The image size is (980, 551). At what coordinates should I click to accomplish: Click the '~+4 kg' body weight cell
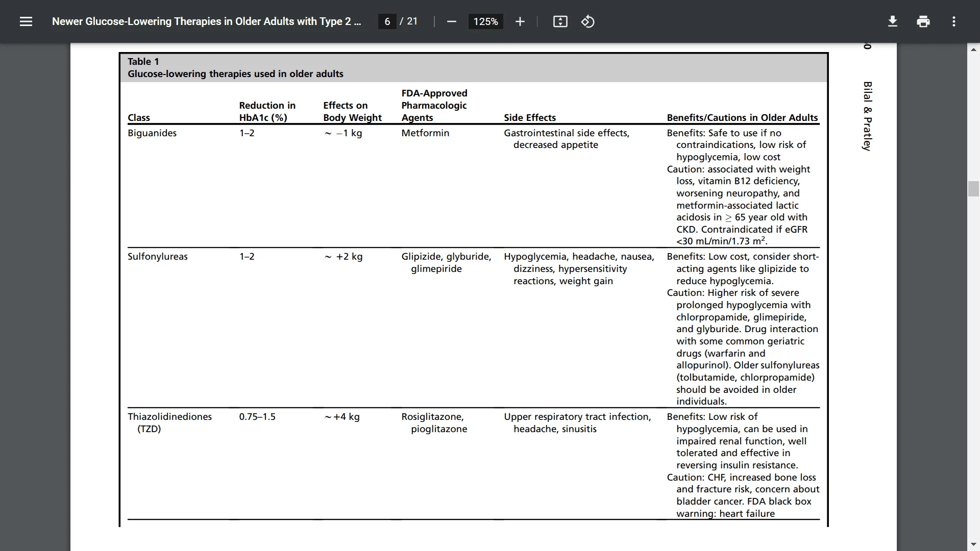[342, 417]
